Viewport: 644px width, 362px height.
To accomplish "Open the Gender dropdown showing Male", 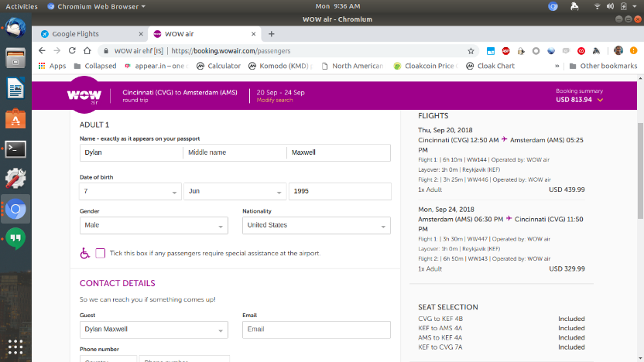I will click(153, 225).
